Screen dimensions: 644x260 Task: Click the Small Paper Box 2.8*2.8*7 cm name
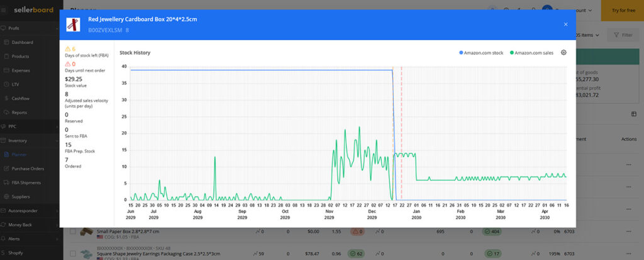point(128,231)
